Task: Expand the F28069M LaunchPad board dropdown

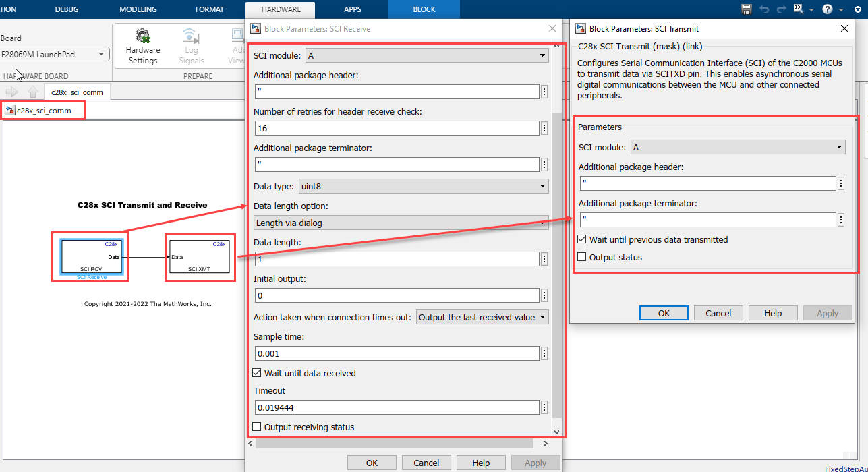Action: click(x=54, y=54)
